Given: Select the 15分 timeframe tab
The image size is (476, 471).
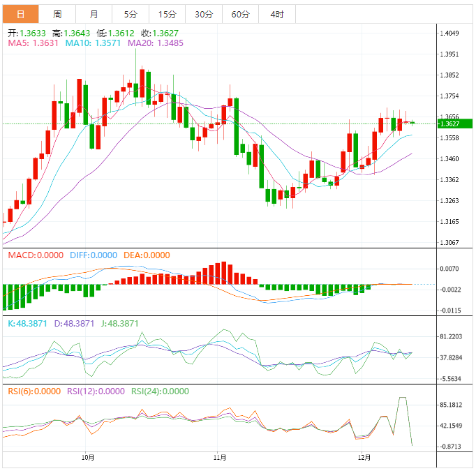Looking at the screenshot, I should (x=168, y=15).
